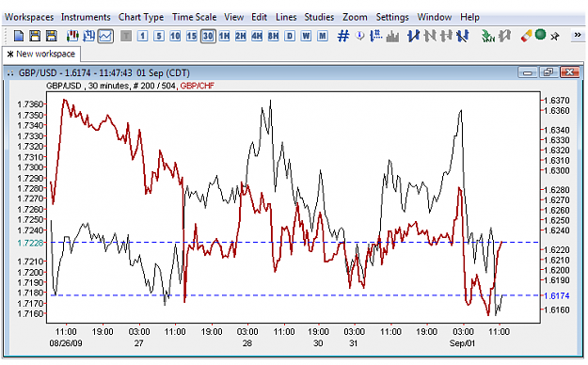Click the Sep/01 date label
The width and height of the screenshot is (588, 365).
tap(462, 343)
